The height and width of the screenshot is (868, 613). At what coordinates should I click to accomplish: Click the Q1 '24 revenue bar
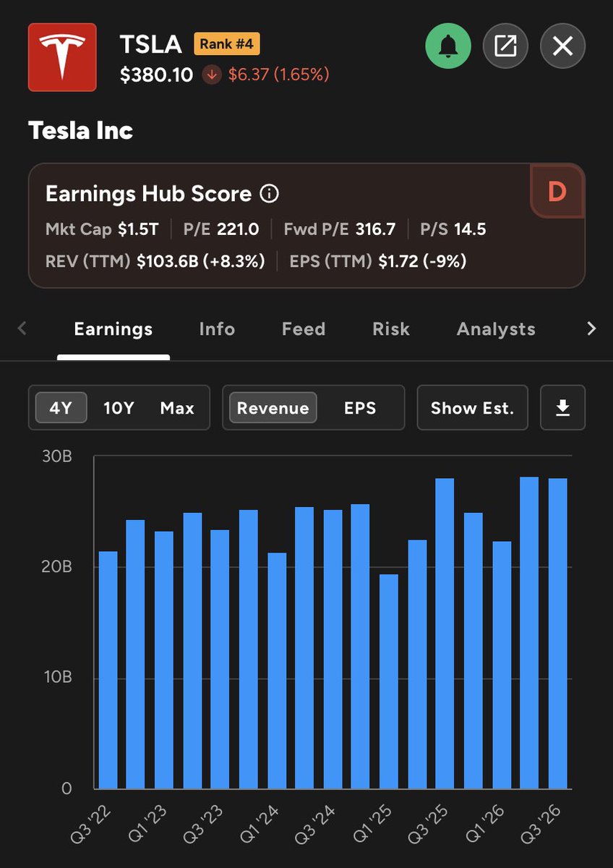[x=276, y=671]
